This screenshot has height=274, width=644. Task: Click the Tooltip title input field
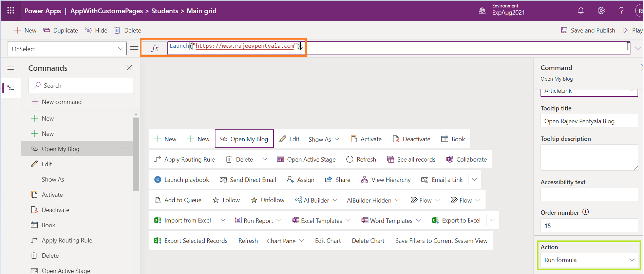point(589,121)
